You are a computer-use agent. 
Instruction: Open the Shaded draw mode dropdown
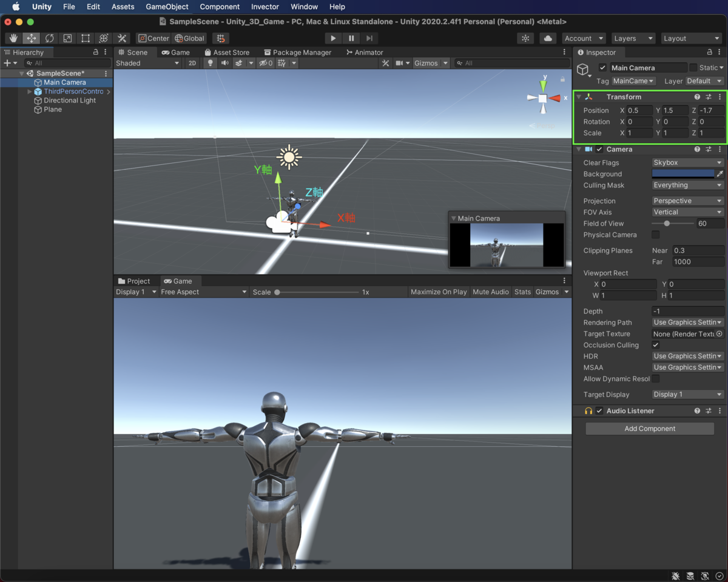click(147, 63)
